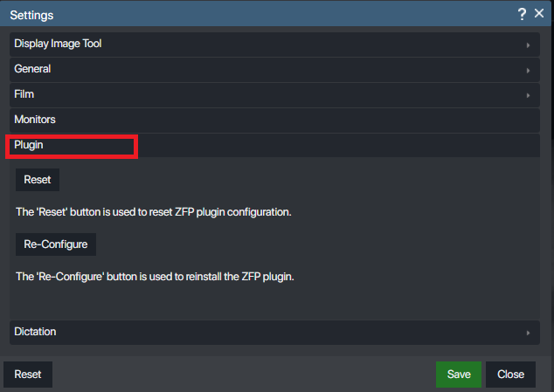Expand the Display Image Tool arrow
Screen dimensions: 554x392
[528, 45]
